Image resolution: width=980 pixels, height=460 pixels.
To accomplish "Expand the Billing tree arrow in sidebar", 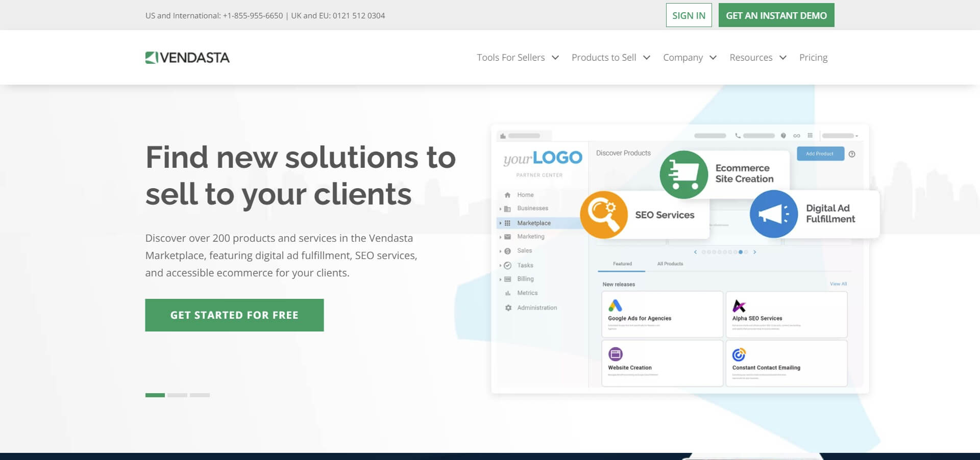I will tap(500, 279).
